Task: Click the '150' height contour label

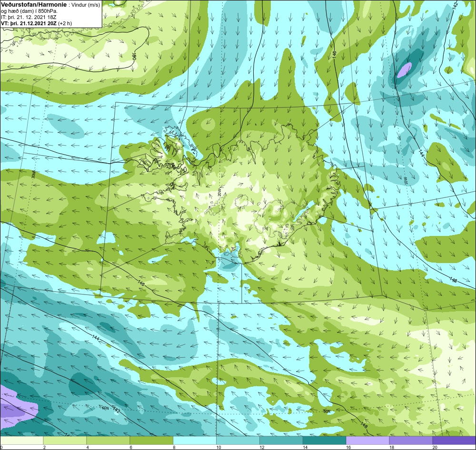Action: pos(133,56)
